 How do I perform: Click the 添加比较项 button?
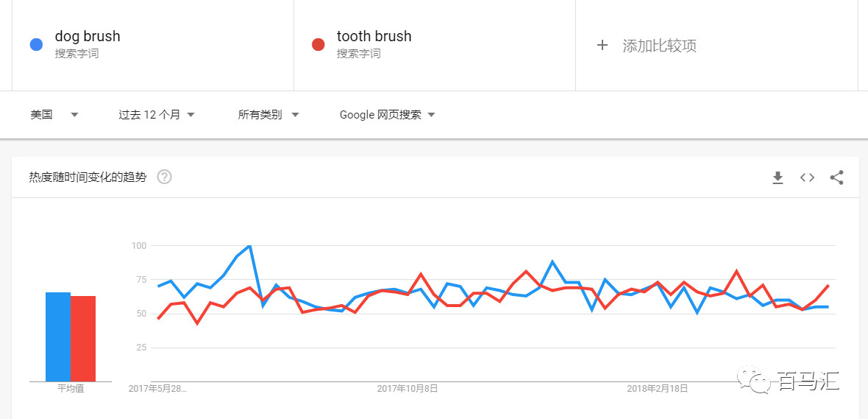point(659,46)
